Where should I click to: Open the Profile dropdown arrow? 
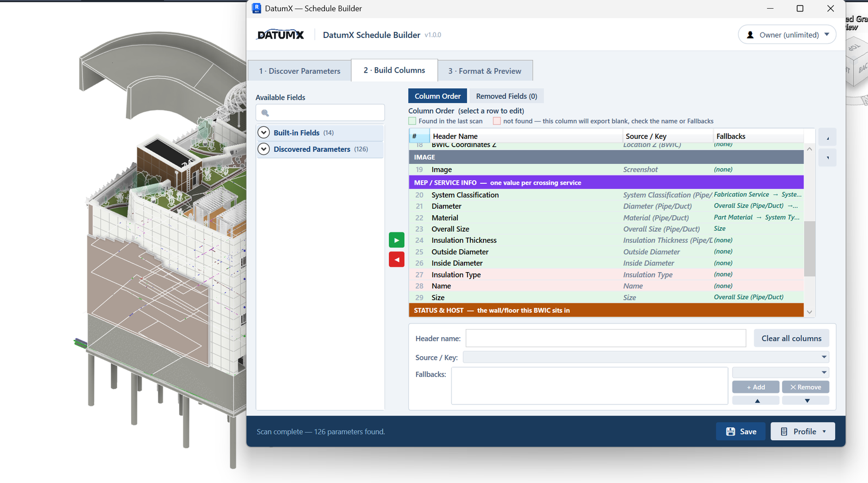click(x=824, y=432)
